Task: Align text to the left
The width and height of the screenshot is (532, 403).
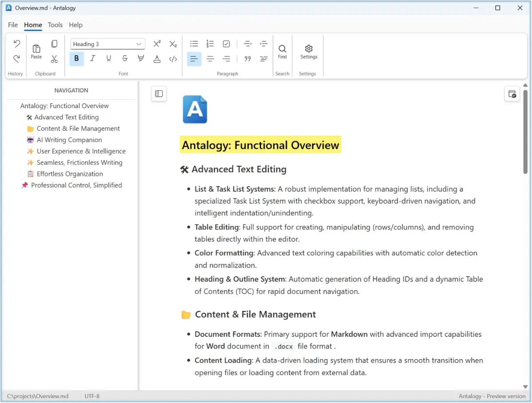Action: [x=194, y=59]
